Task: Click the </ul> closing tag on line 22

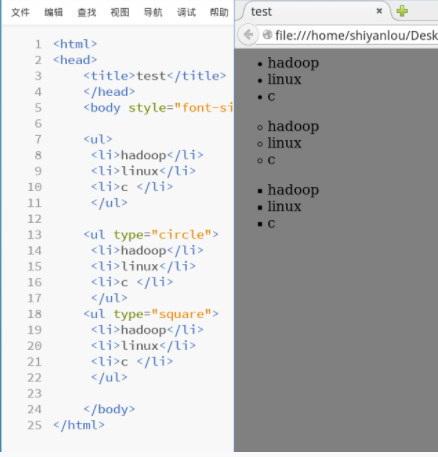Action: pyautogui.click(x=109, y=378)
